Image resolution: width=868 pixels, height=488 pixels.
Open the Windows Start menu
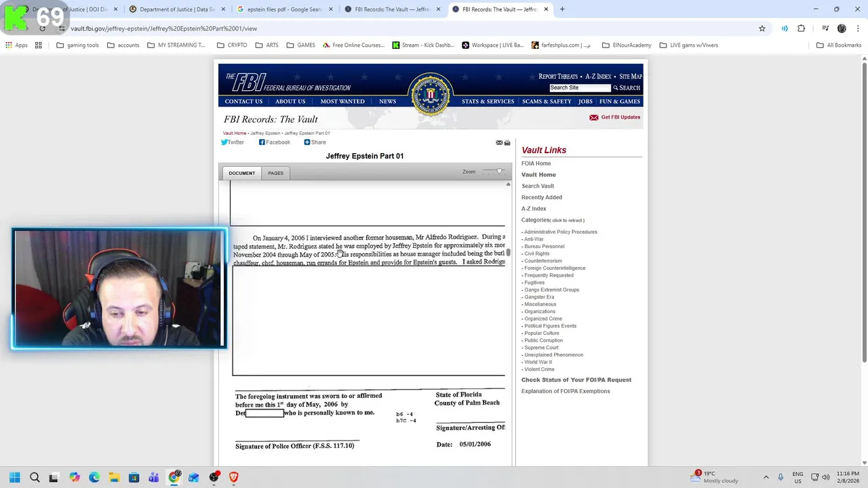click(x=14, y=478)
